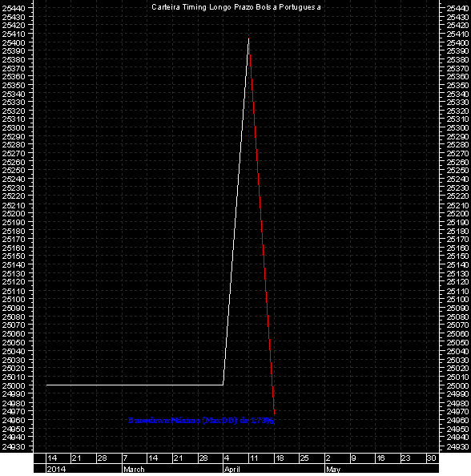Click the 25100 value on the left price axis
The image size is (471, 476).
14,300
